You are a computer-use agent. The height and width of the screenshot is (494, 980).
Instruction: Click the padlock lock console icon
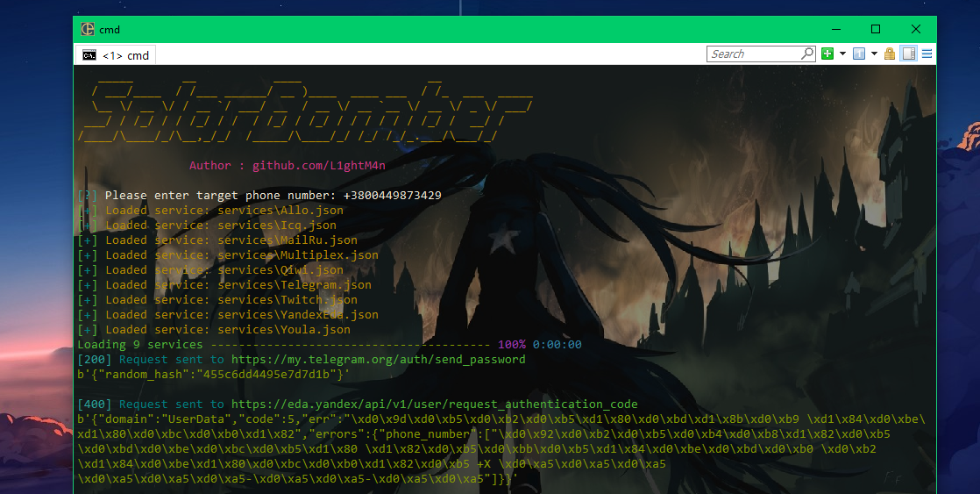coord(890,54)
